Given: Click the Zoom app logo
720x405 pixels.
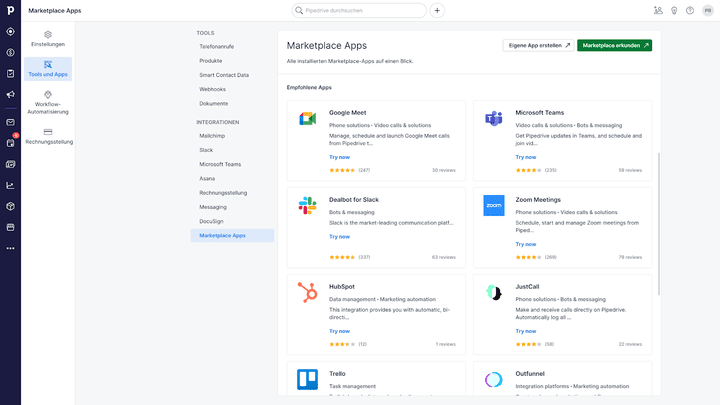Looking at the screenshot, I should click(494, 206).
